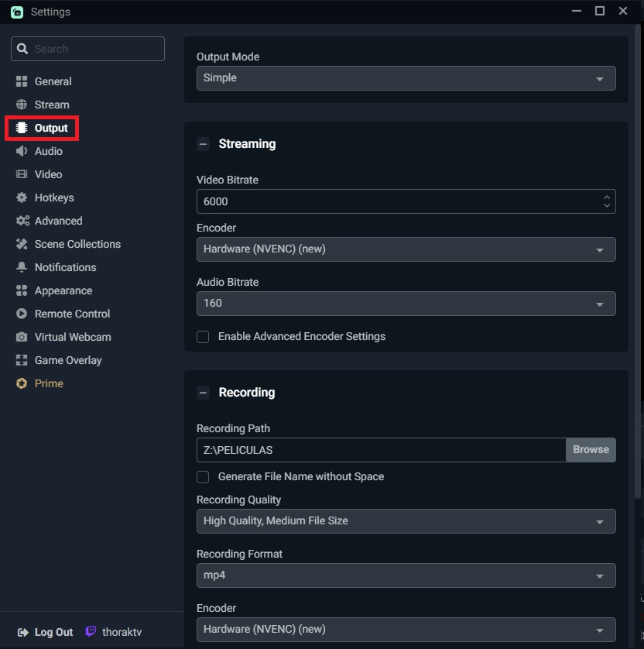Click the Hotkeys gear icon
Viewport: 644px width, 649px height.
coord(22,197)
